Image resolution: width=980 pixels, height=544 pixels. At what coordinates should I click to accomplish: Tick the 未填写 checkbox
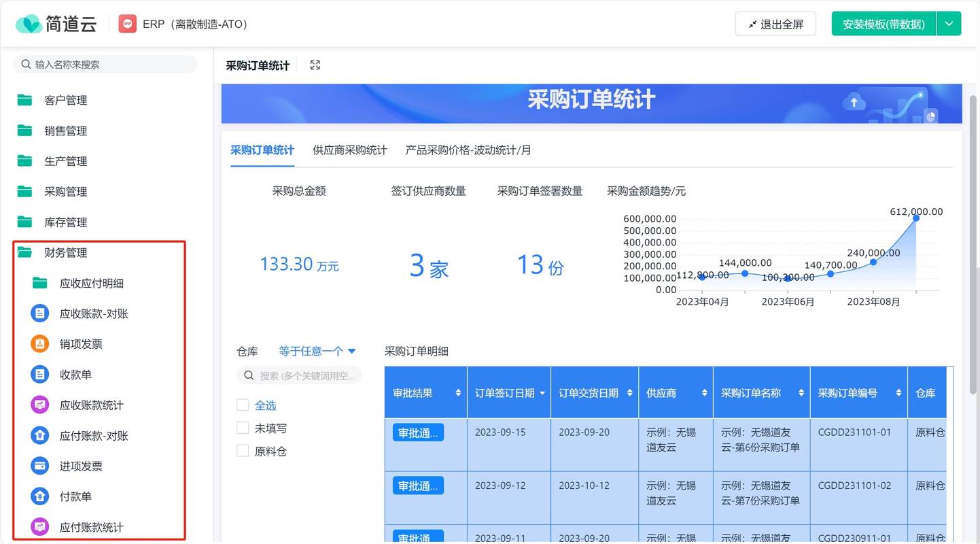click(243, 428)
